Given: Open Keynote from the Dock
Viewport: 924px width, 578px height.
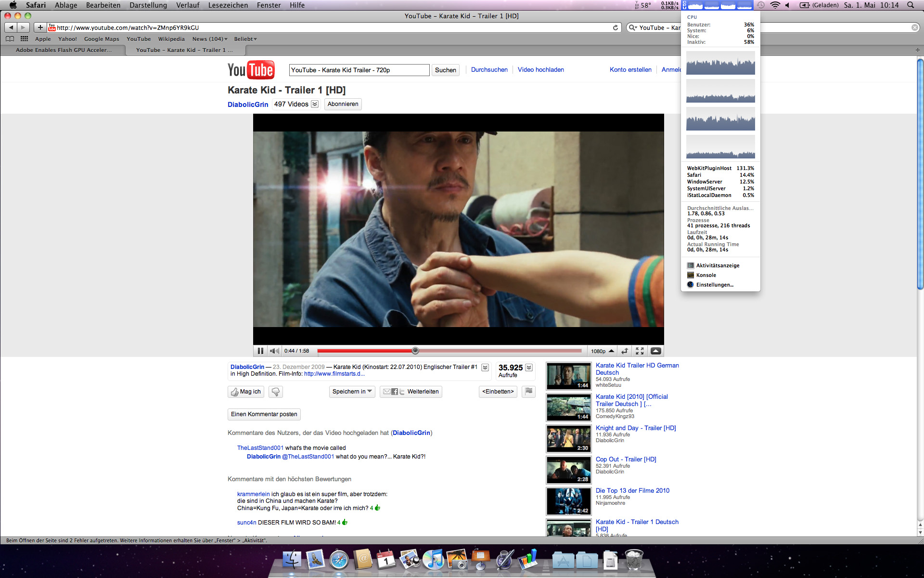Looking at the screenshot, I should coord(480,559).
